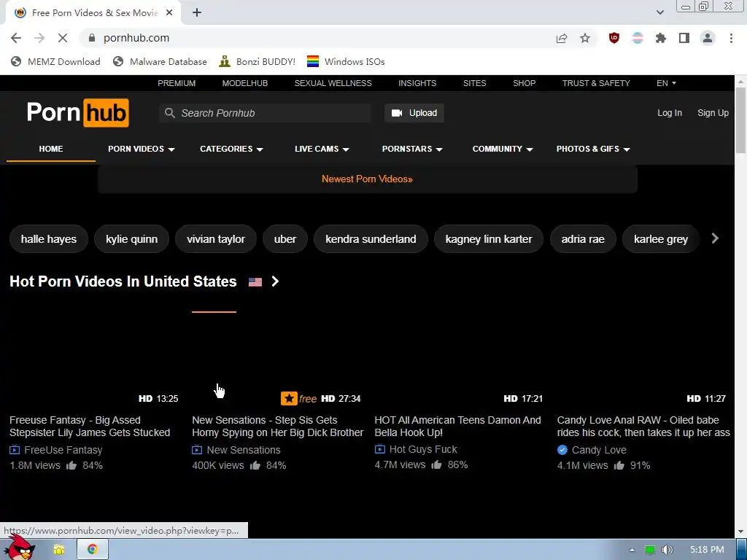Click the orange Newest Videos link
Image resolution: width=747 pixels, height=560 pixels.
pyautogui.click(x=368, y=179)
